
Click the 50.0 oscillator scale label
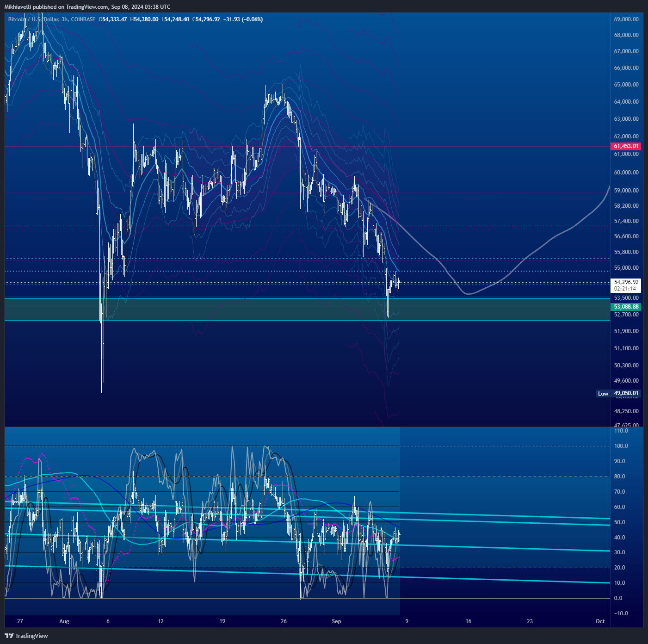click(x=619, y=522)
